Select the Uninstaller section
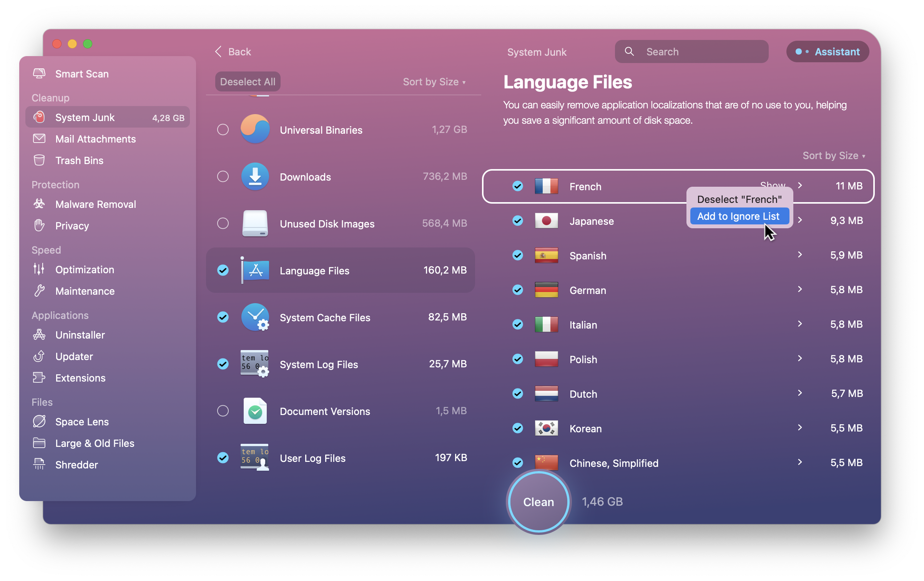This screenshot has width=924, height=581. (x=80, y=334)
